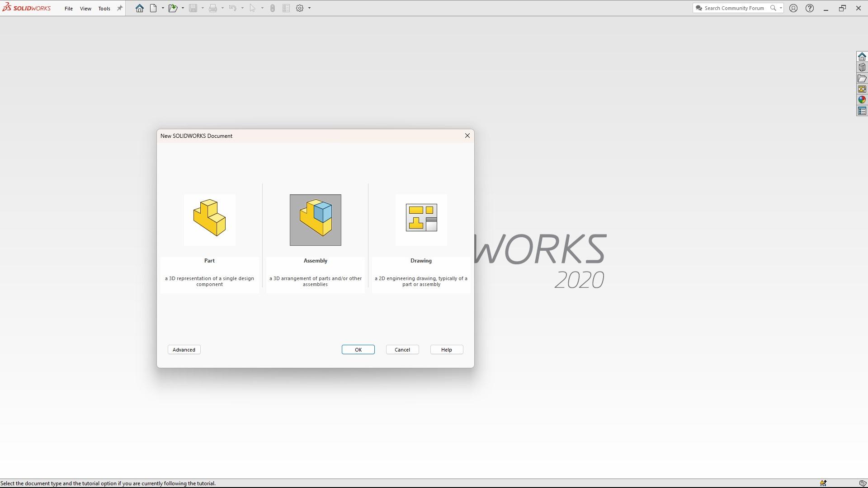
Task: Open the Tools menu
Action: [104, 9]
